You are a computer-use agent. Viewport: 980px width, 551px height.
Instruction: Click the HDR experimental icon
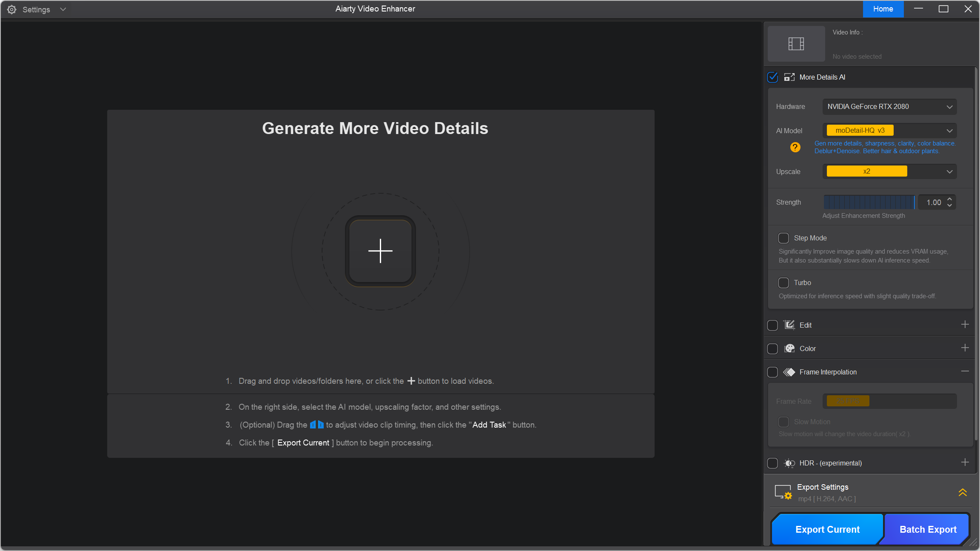(789, 463)
